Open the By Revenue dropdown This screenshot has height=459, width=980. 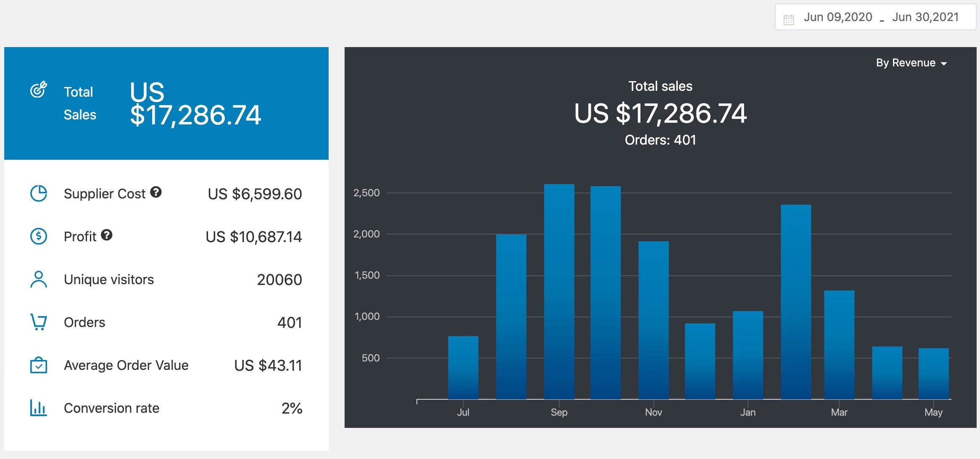(911, 63)
